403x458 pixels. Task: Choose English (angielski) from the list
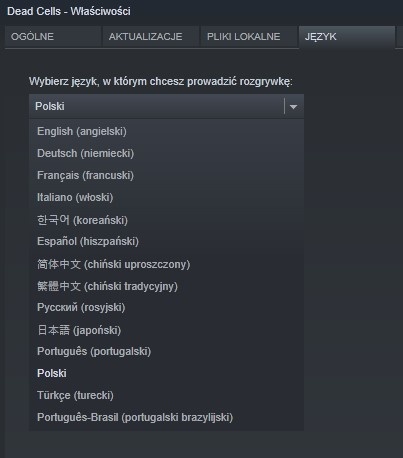pyautogui.click(x=166, y=131)
